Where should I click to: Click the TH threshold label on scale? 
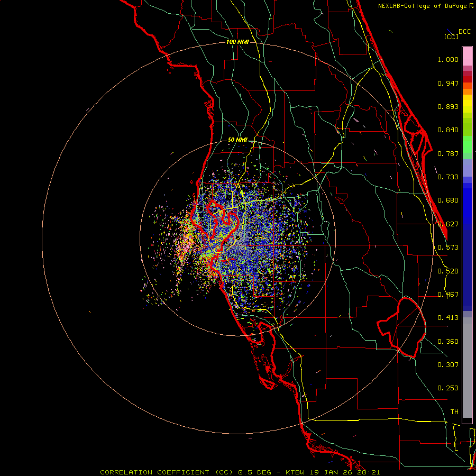[454, 412]
